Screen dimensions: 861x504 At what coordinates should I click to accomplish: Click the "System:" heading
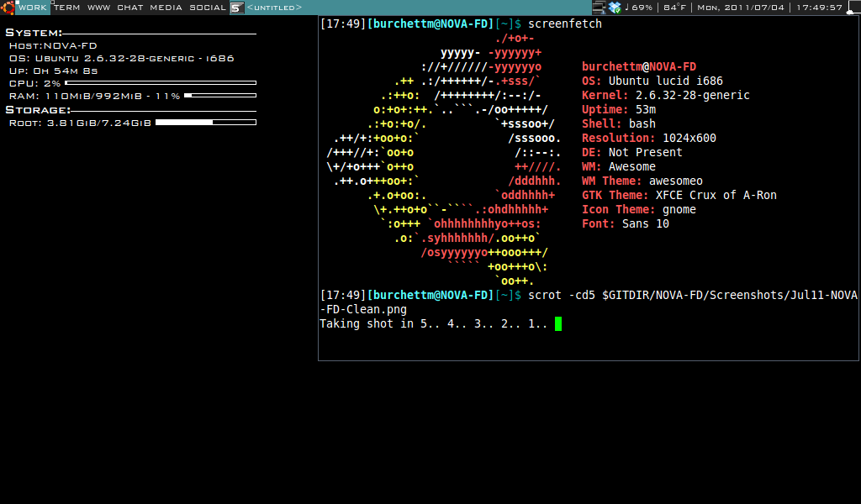pyautogui.click(x=34, y=33)
